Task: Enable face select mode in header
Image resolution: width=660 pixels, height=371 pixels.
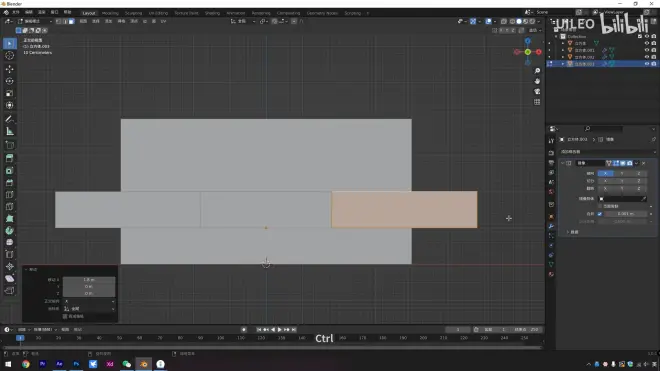Action: [72, 21]
